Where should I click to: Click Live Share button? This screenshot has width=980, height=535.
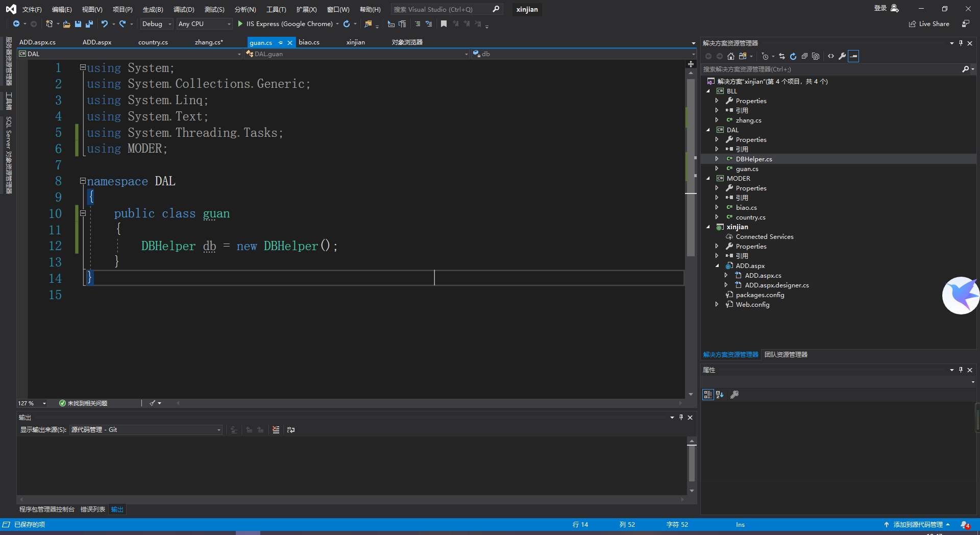pos(929,24)
